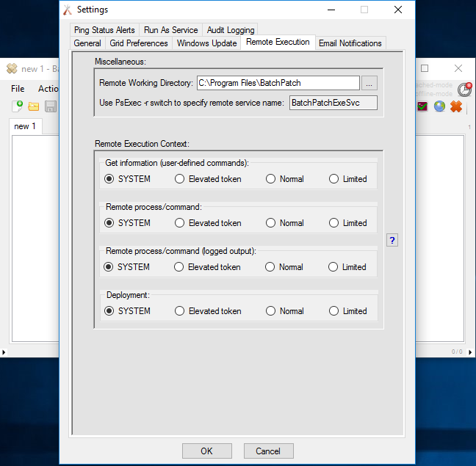476x466 pixels.
Task: Click the PsExec remote service name field
Action: [x=333, y=103]
